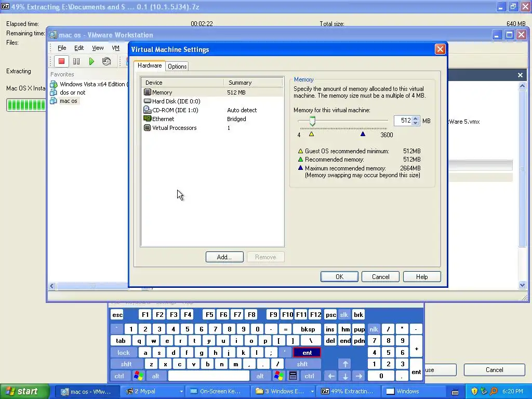Screen dimensions: 532x399
Task: Click OK in Virtual Machine Settings
Action: pos(339,276)
